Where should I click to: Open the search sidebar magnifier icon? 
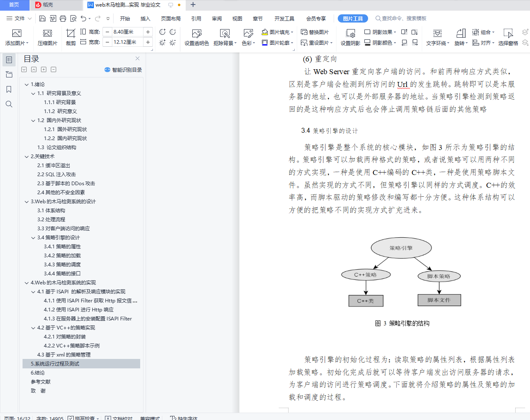click(9, 104)
